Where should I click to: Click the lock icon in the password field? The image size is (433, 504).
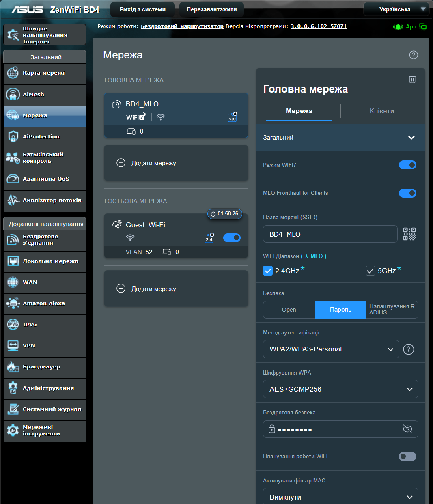click(x=272, y=429)
